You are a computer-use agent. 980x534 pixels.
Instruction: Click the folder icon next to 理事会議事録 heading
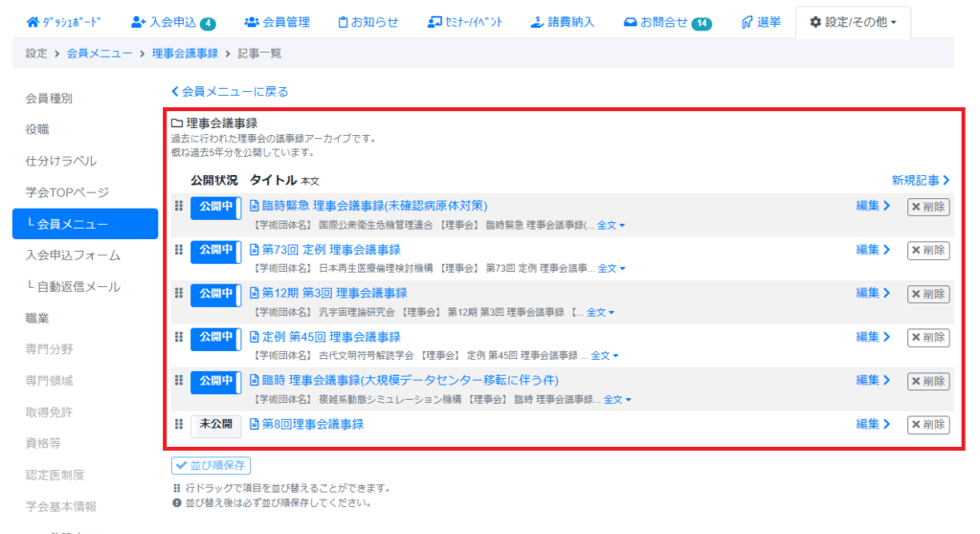pyautogui.click(x=177, y=123)
